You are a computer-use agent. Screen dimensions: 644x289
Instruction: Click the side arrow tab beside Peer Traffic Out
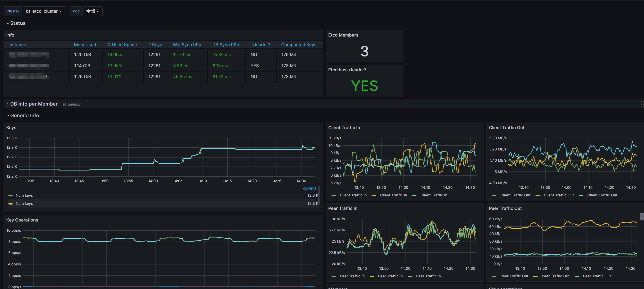click(642, 216)
